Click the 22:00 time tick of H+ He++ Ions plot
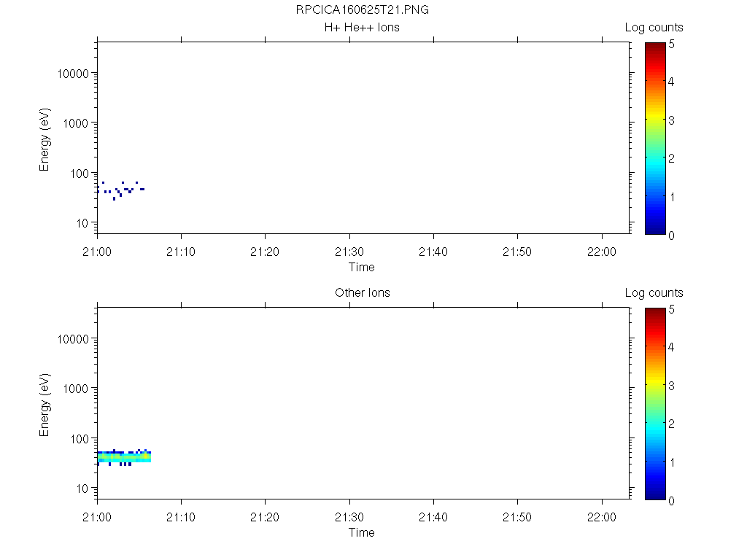 point(602,252)
